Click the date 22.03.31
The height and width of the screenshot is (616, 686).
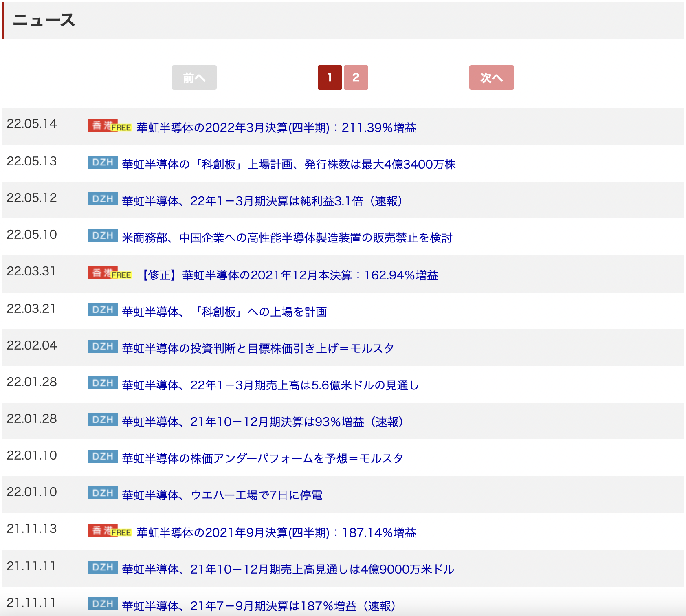click(x=31, y=271)
